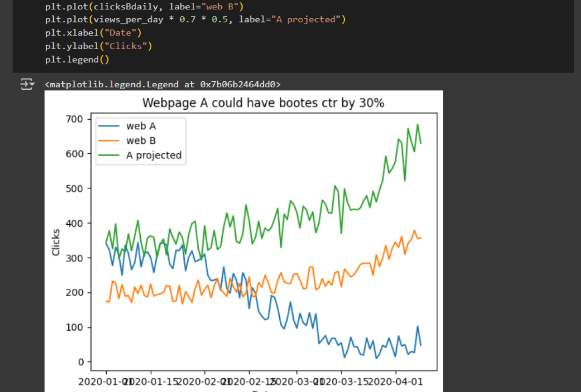Click the plt.plot clicksBdaily "web B" code line
Image resolution: width=581 pixels, height=392 pixels.
point(144,7)
